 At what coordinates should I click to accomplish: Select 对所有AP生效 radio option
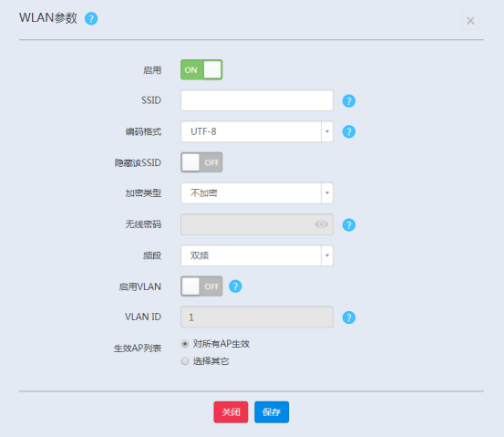[x=185, y=344]
